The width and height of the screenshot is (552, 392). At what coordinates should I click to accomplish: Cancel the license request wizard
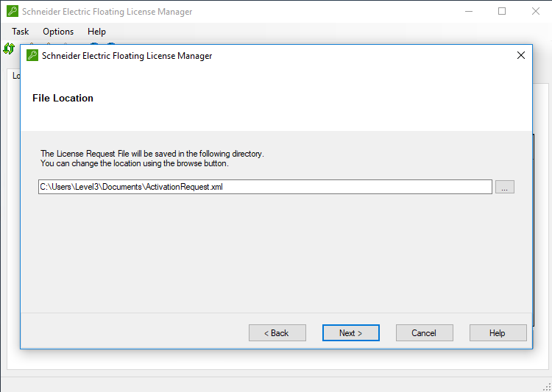[424, 333]
